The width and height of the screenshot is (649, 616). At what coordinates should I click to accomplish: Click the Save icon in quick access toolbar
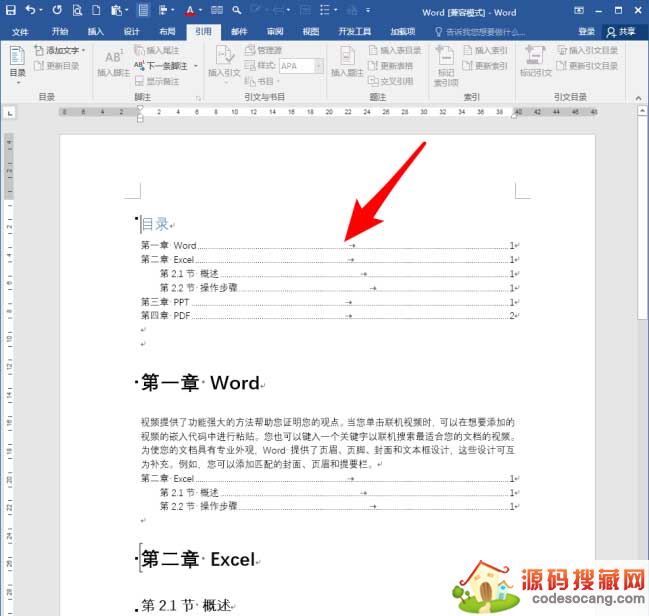[10, 11]
